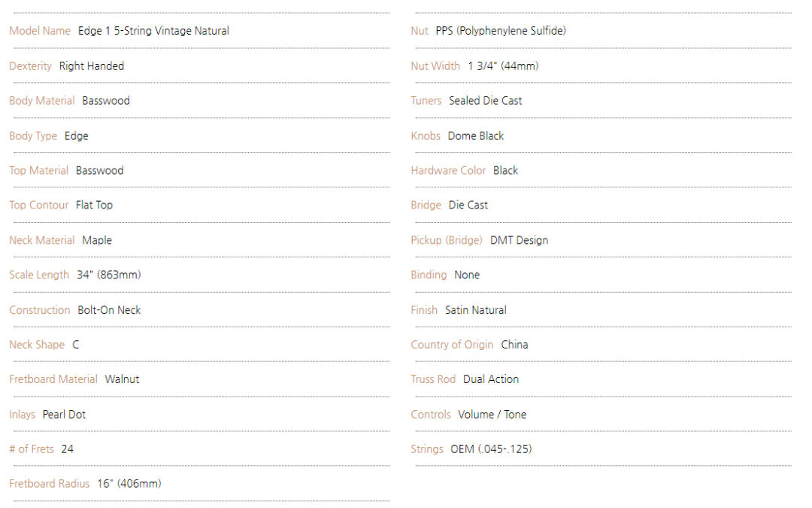The width and height of the screenshot is (812, 508).
Task: Click the Model Name label
Action: click(x=40, y=31)
